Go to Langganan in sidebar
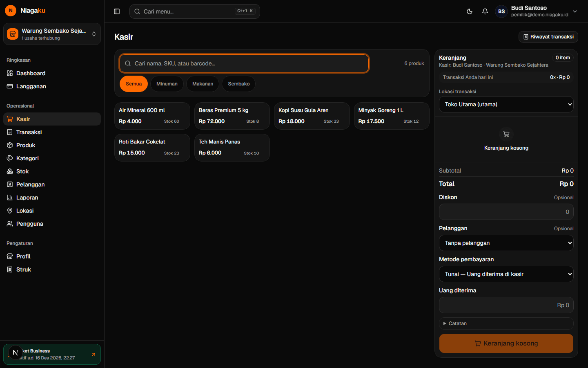 pyautogui.click(x=52, y=86)
